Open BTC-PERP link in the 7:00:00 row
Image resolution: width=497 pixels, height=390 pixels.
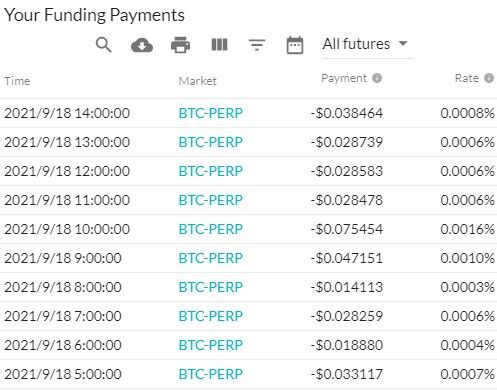click(211, 316)
